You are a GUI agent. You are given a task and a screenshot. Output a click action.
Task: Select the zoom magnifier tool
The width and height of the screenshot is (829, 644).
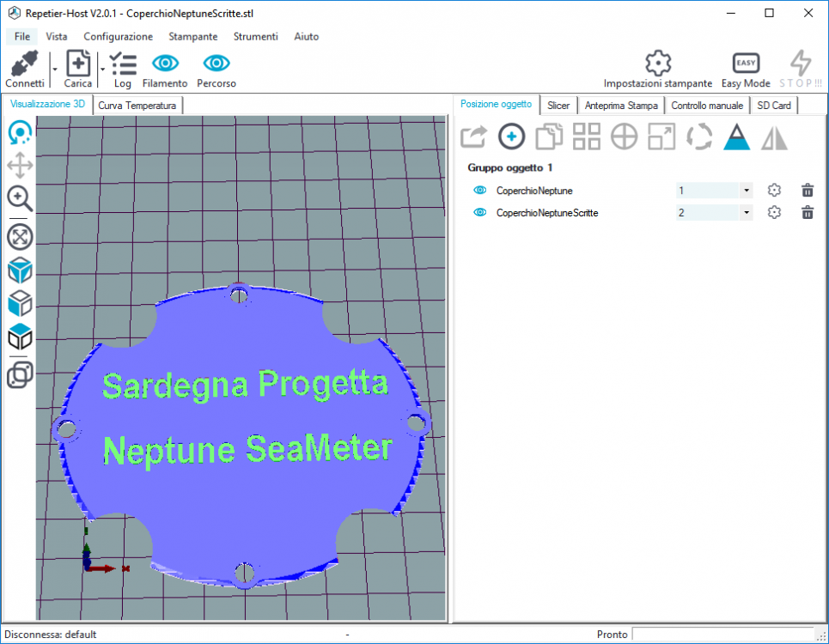pyautogui.click(x=20, y=198)
